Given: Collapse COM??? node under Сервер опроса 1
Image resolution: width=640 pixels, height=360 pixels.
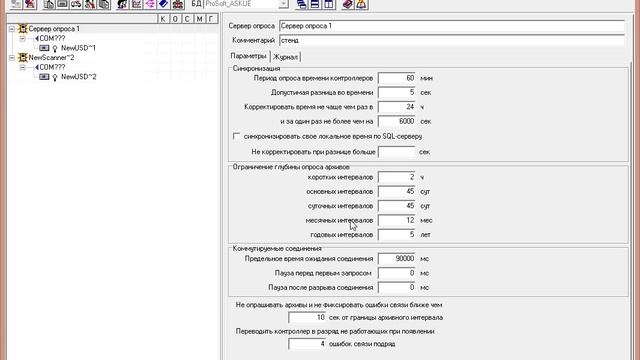Looking at the screenshot, I should (22, 38).
